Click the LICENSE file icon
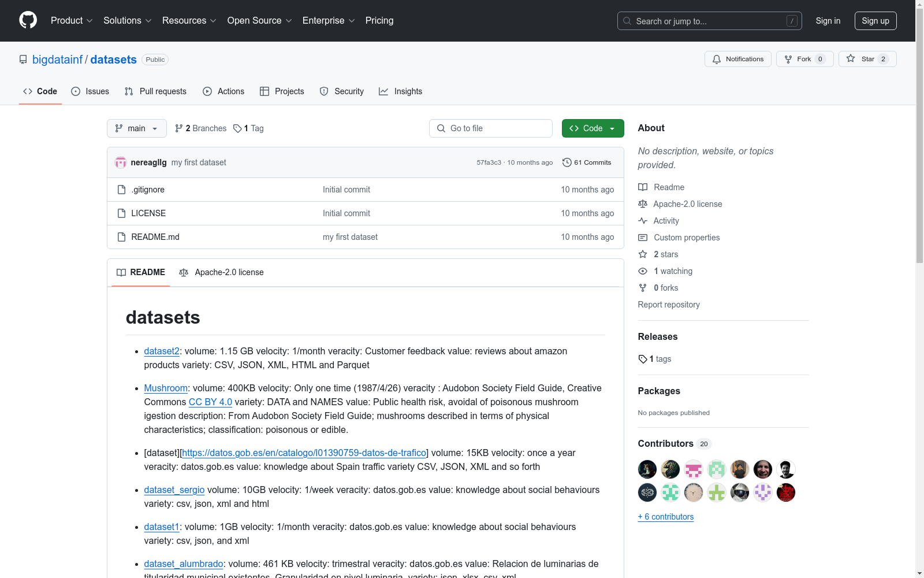The width and height of the screenshot is (924, 578). coord(121,213)
